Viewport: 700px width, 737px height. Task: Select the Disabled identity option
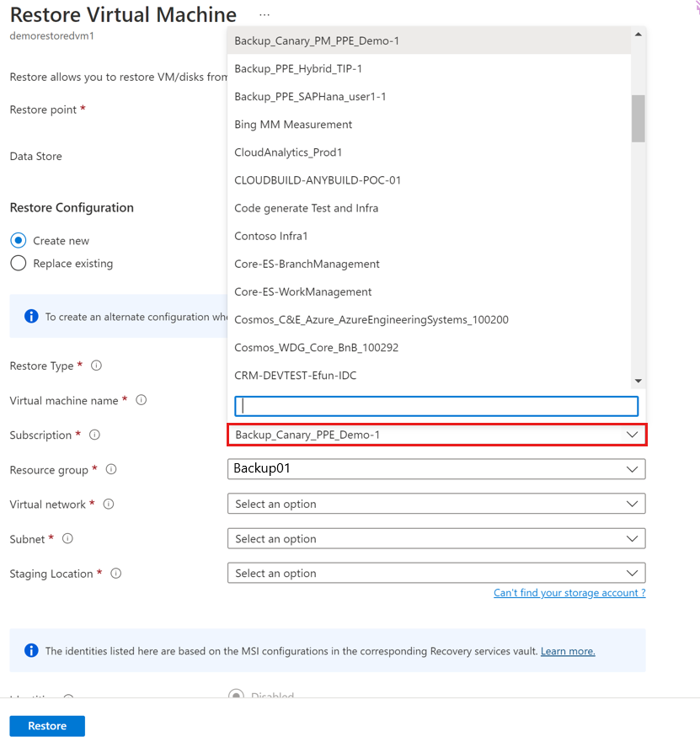pyautogui.click(x=238, y=696)
